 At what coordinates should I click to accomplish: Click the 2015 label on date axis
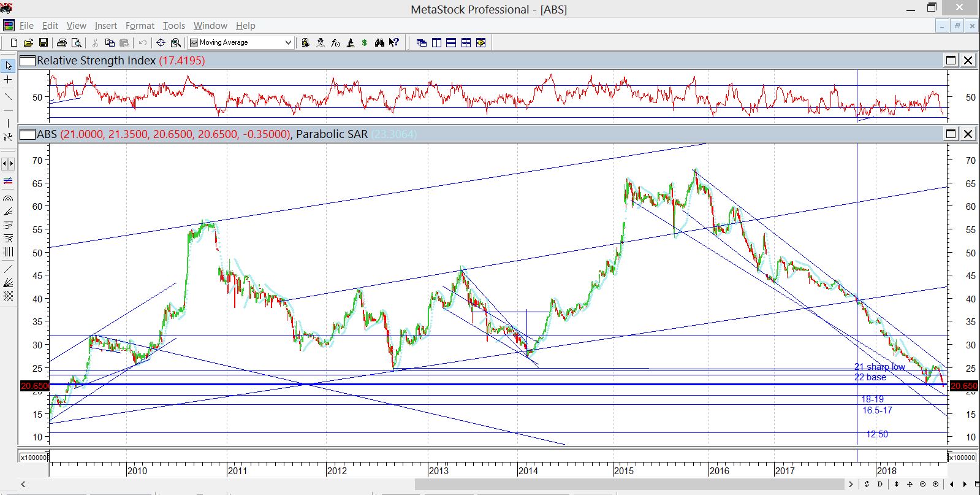coord(624,471)
